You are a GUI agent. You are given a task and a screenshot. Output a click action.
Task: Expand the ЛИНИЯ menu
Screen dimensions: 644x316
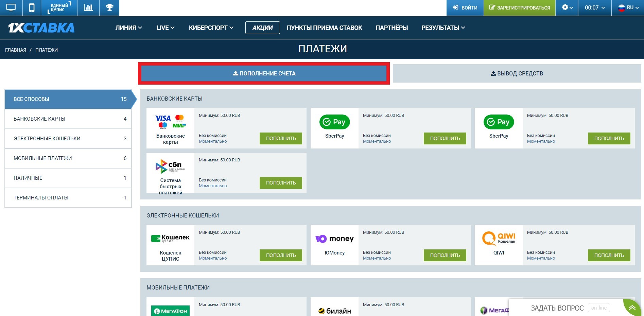click(129, 28)
